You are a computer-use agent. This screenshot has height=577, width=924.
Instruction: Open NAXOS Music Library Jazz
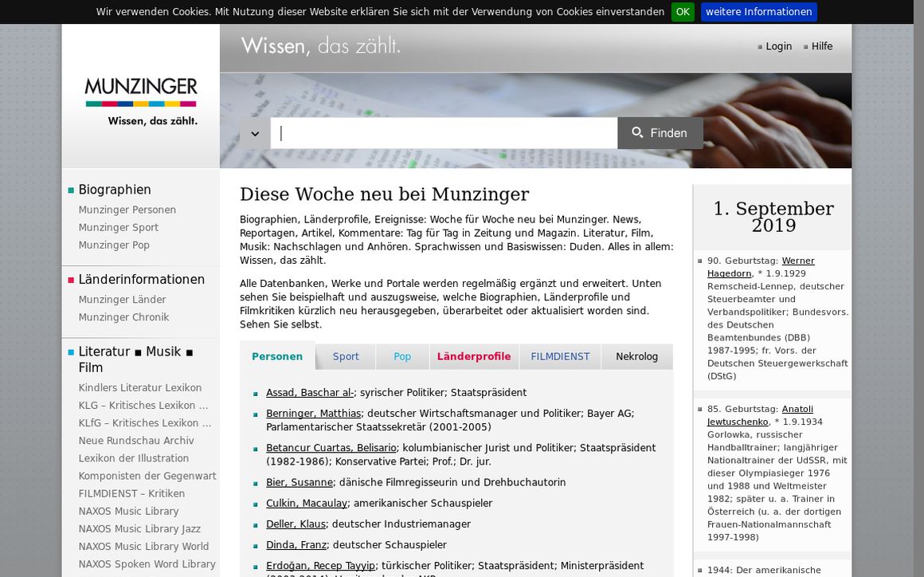(x=139, y=529)
